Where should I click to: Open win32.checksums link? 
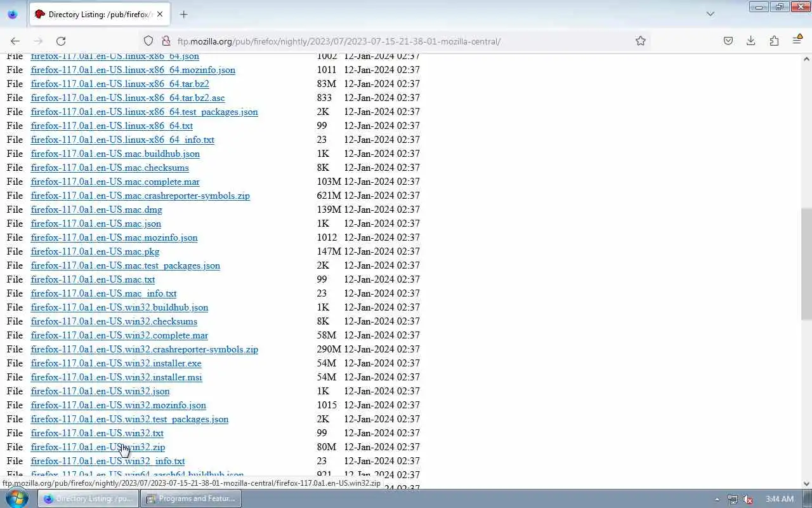pos(114,321)
